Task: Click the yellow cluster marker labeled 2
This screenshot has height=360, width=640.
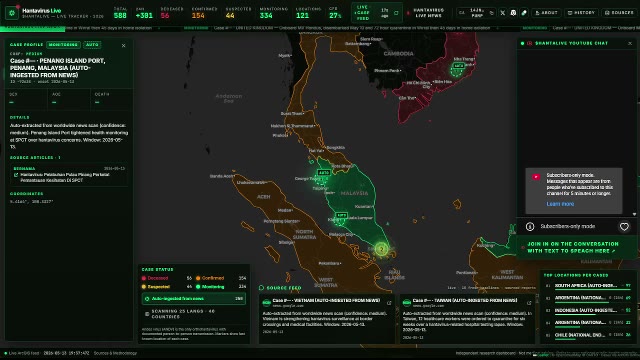Action: point(381,249)
